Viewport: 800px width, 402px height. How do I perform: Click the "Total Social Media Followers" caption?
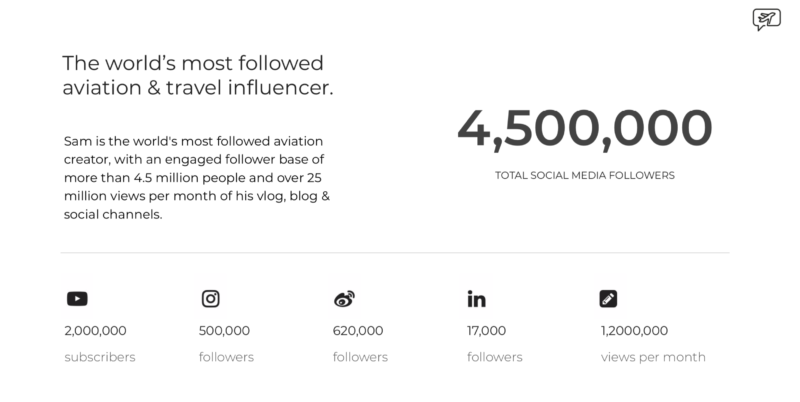tap(584, 175)
